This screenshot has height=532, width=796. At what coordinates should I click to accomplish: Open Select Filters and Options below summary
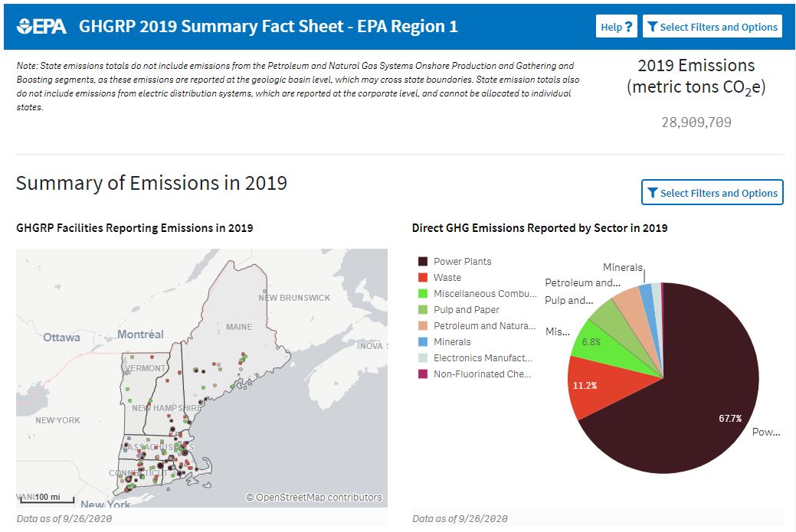click(x=712, y=193)
